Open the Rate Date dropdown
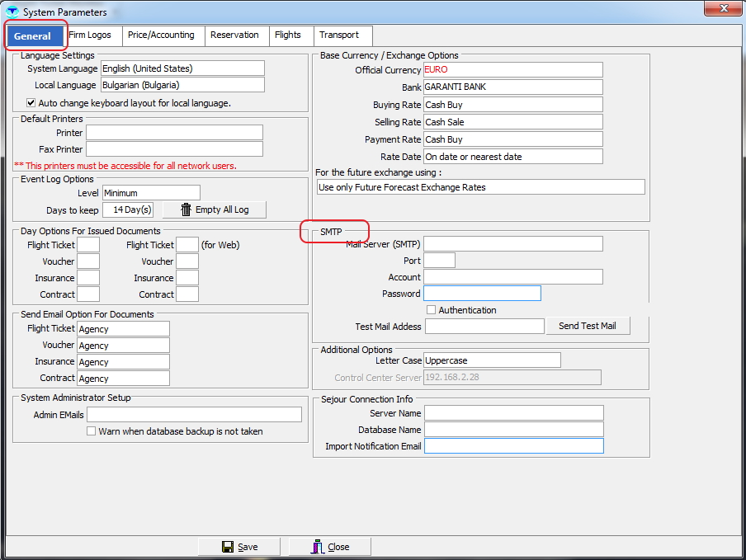This screenshot has height=560, width=746. (x=512, y=157)
